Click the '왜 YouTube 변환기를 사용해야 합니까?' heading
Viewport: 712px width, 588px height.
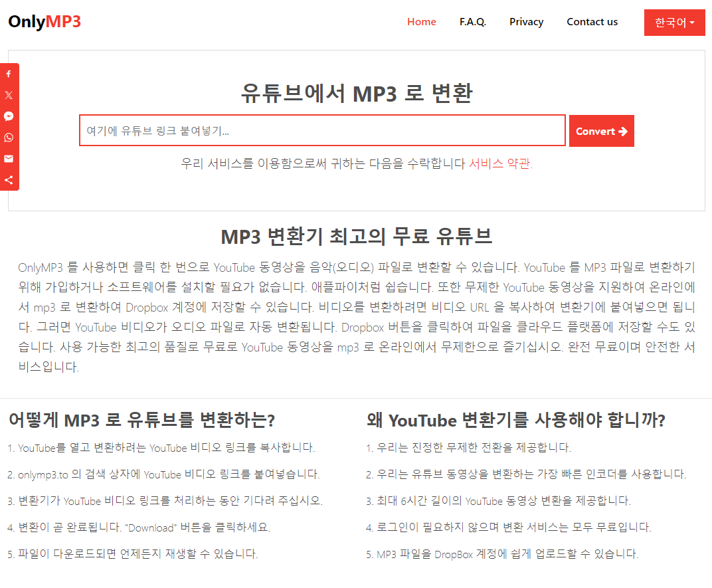click(x=515, y=420)
